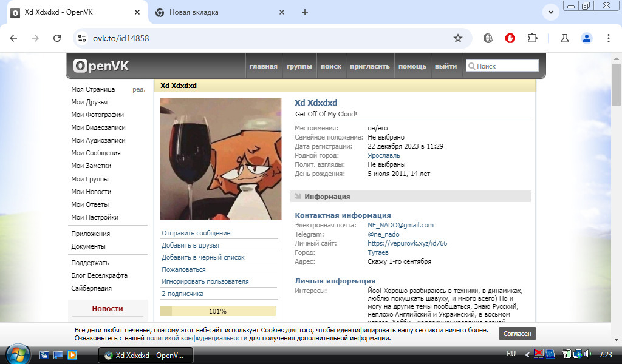The height and width of the screenshot is (364, 622).
Task: Open Chrome three-dot menu
Action: [x=608, y=38]
